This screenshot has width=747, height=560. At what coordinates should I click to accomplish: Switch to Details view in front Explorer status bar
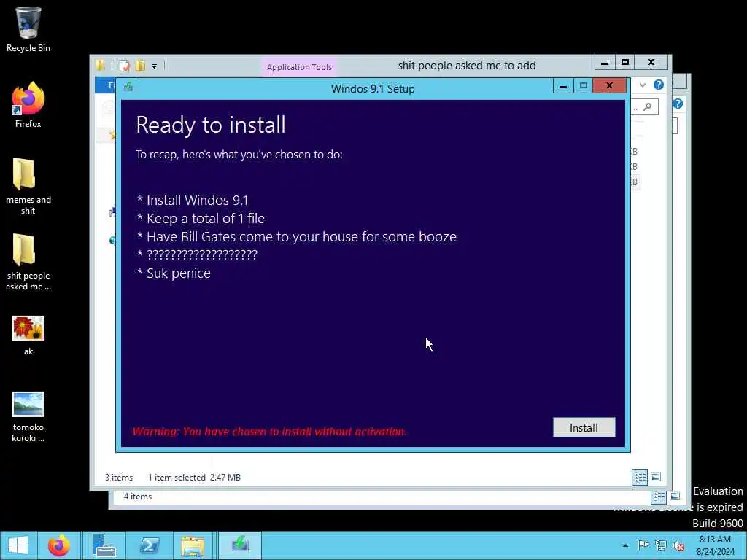pyautogui.click(x=640, y=477)
